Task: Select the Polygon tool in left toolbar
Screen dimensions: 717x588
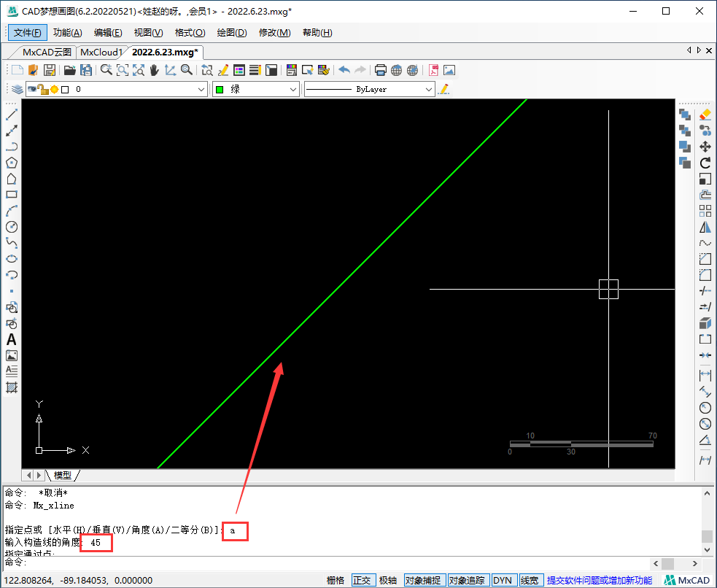Action: coord(12,163)
